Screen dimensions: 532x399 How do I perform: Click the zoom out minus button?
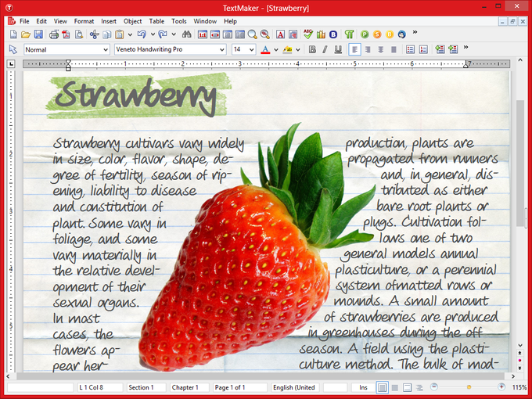(434, 386)
